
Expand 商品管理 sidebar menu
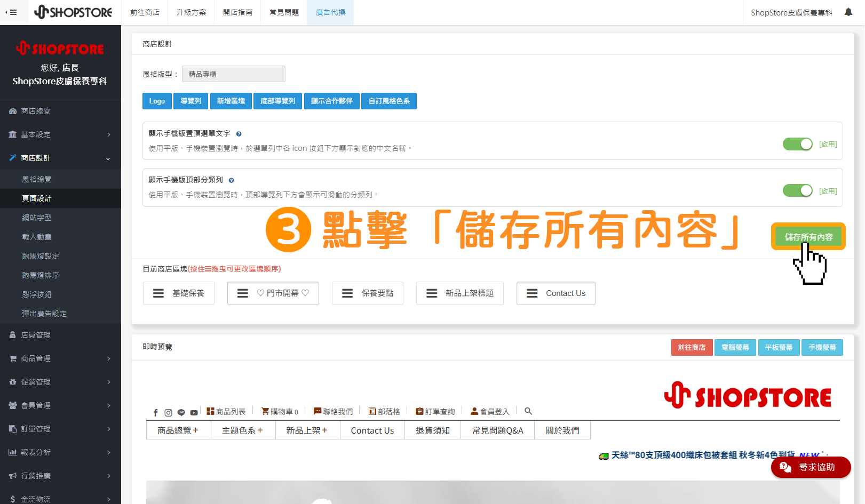[60, 358]
